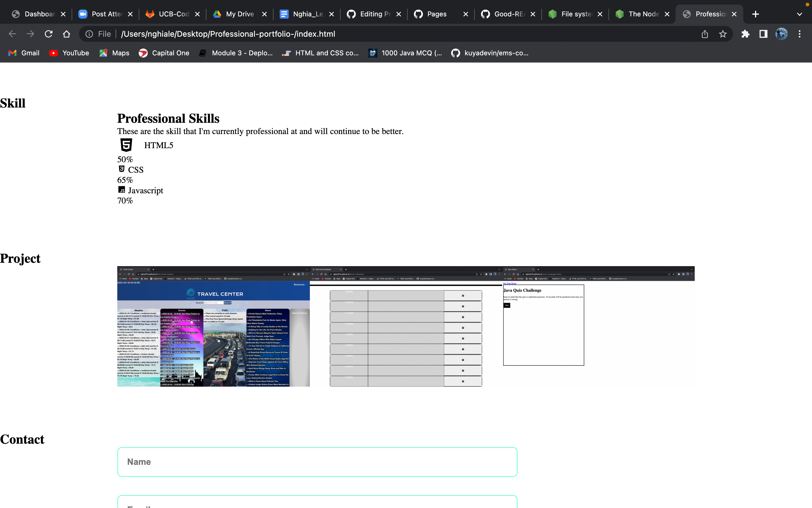Open a new tab with plus

756,14
